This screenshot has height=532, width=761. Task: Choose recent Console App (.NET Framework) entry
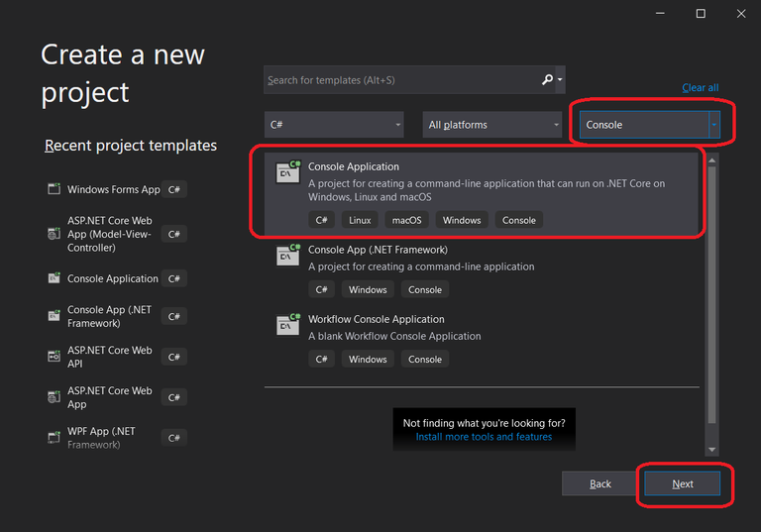click(x=109, y=316)
